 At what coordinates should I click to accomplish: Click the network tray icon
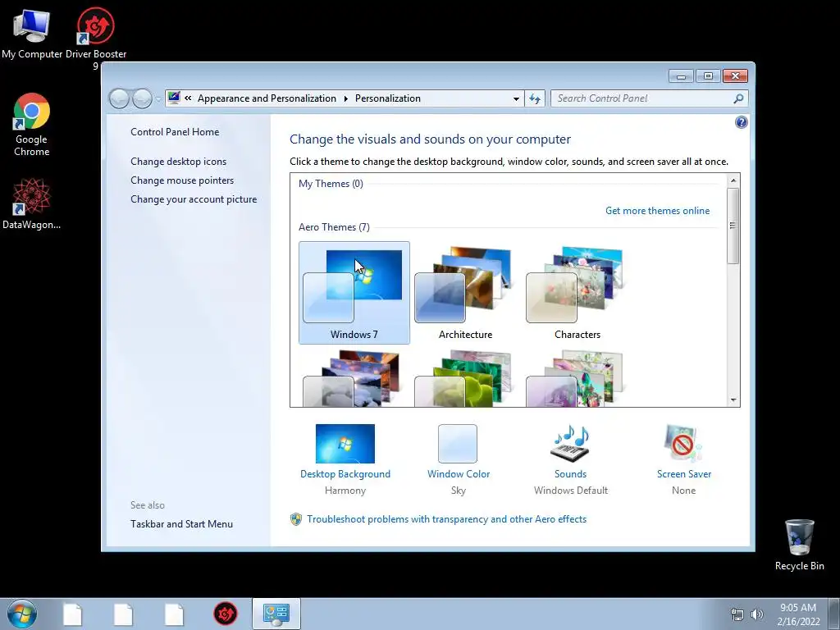[737, 614]
